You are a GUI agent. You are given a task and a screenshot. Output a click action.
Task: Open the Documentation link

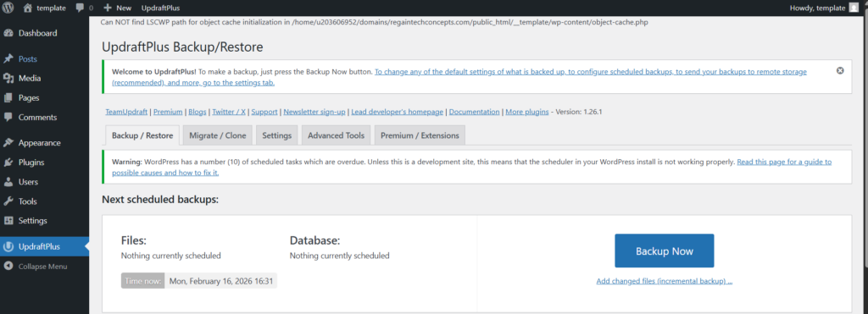pyautogui.click(x=475, y=112)
